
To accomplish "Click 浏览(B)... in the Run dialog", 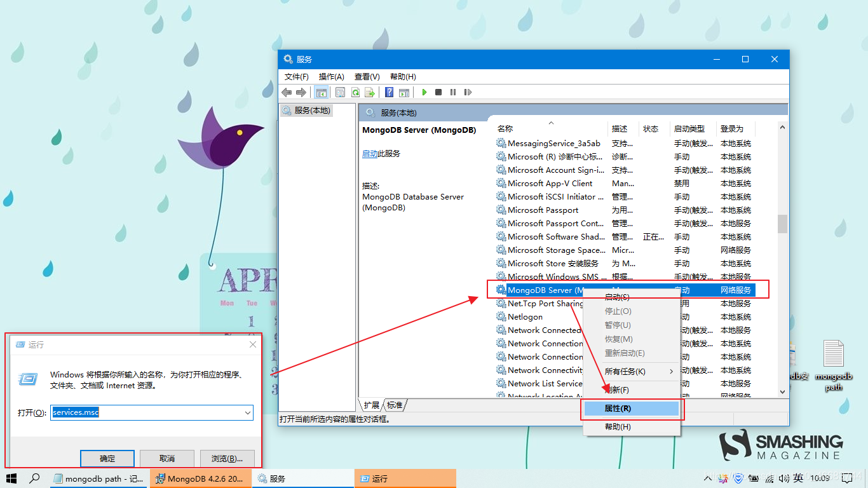I will 227,458.
